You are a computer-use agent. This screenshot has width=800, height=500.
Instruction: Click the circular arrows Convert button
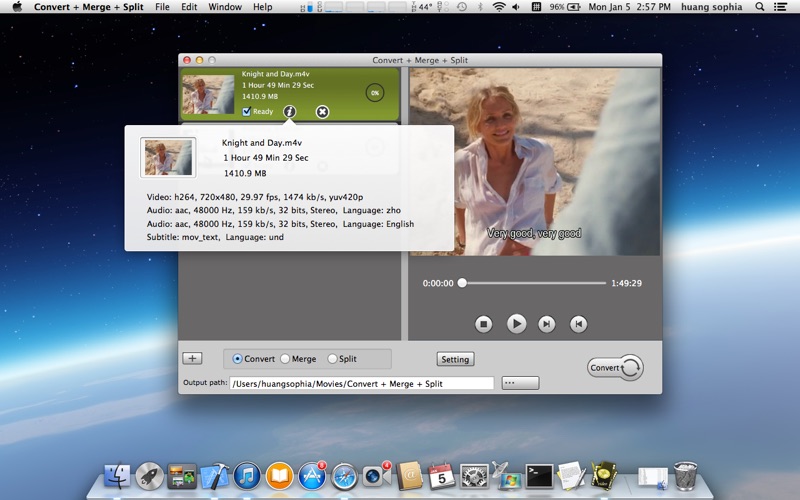615,367
